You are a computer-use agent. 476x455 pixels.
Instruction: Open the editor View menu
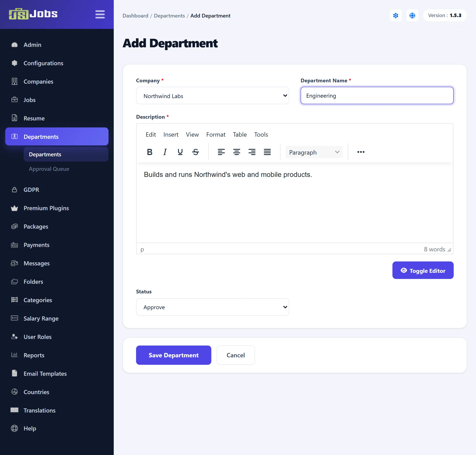(192, 135)
